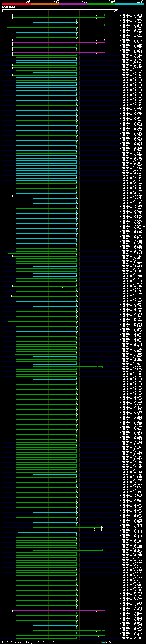Select UniRef100_Q9PW59 entry

click(x=131, y=30)
